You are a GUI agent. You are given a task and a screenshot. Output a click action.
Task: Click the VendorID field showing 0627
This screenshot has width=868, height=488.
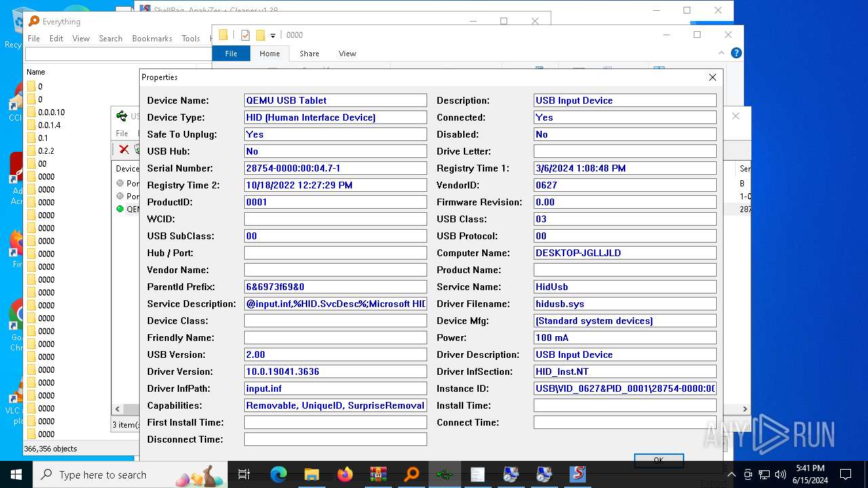(x=625, y=185)
